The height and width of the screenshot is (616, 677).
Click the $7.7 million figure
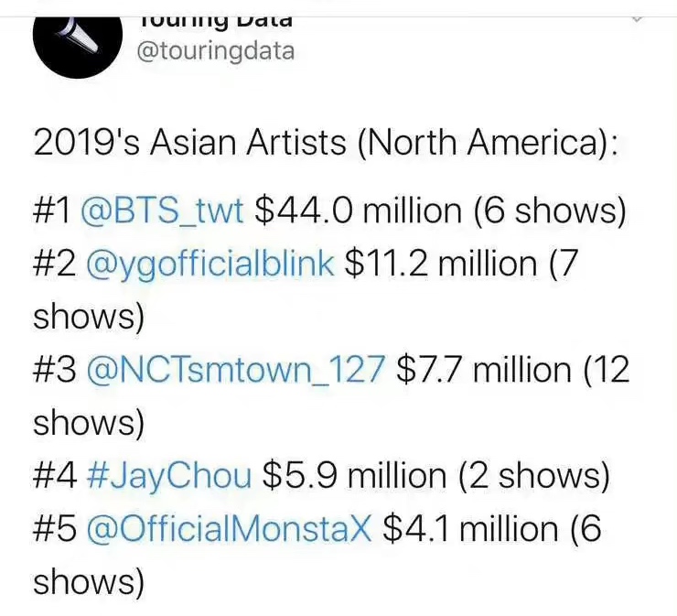click(484, 370)
